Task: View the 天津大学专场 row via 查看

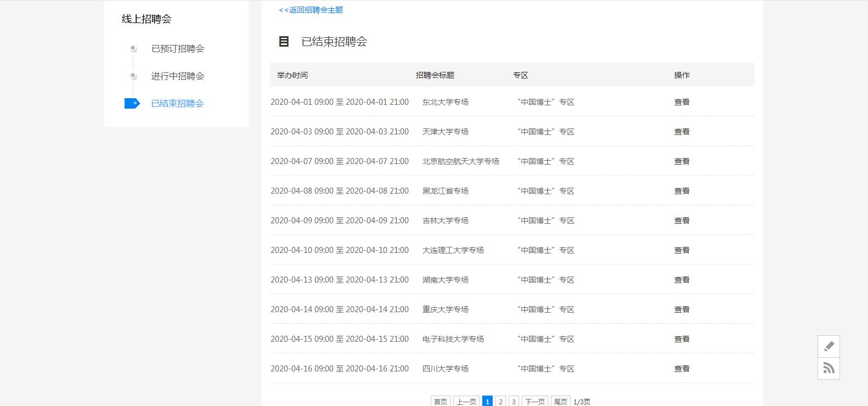Action: pos(682,132)
